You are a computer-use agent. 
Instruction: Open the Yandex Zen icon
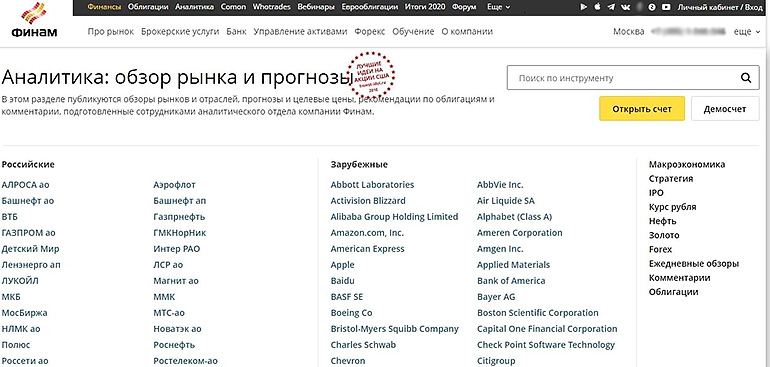pos(652,7)
